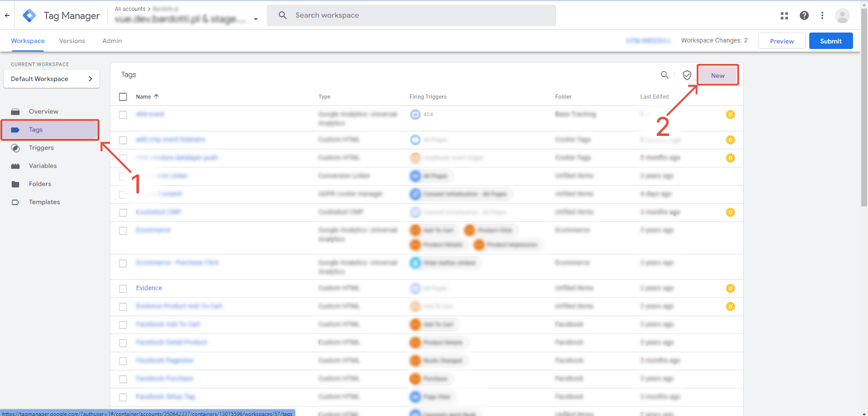Click the account avatar
Image resolution: width=868 pixels, height=416 pixels.
click(x=843, y=16)
